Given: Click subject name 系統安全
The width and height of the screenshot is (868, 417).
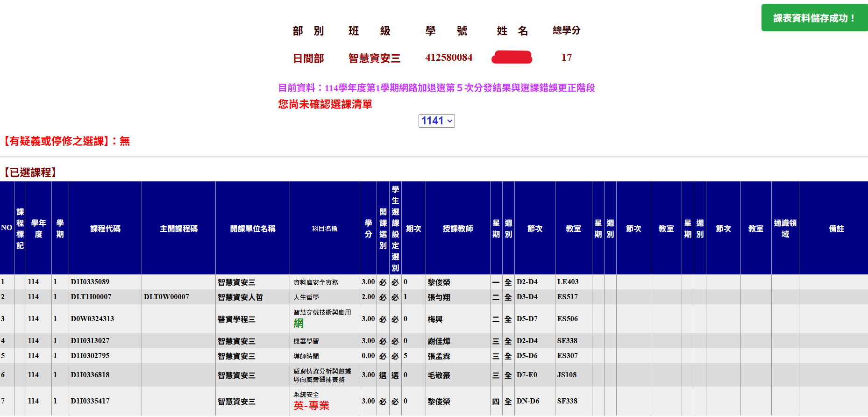Looking at the screenshot, I should pos(306,395).
